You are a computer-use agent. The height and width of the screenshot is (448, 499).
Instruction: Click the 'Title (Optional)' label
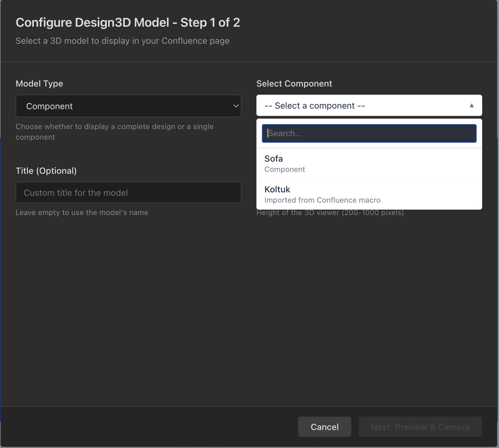[46, 170]
